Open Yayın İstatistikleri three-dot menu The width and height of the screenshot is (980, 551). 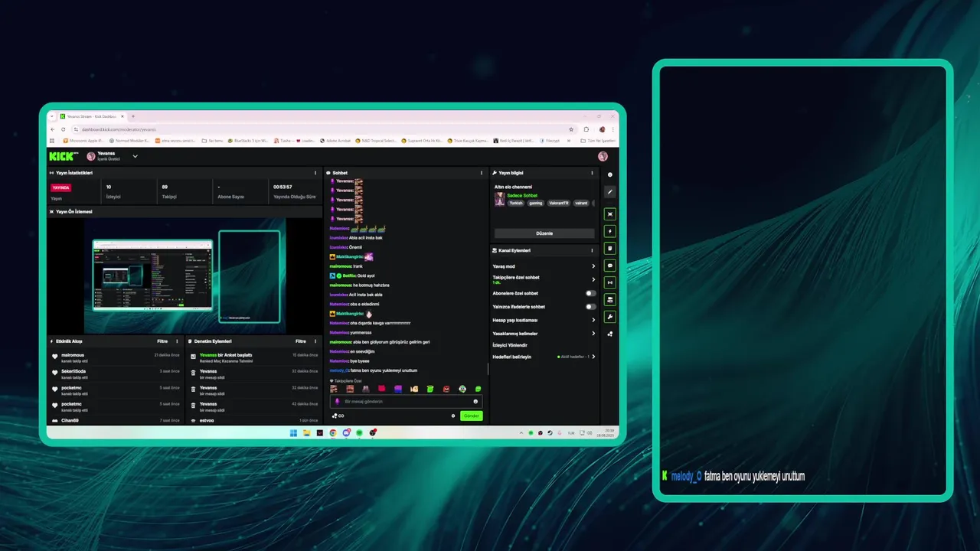click(315, 173)
